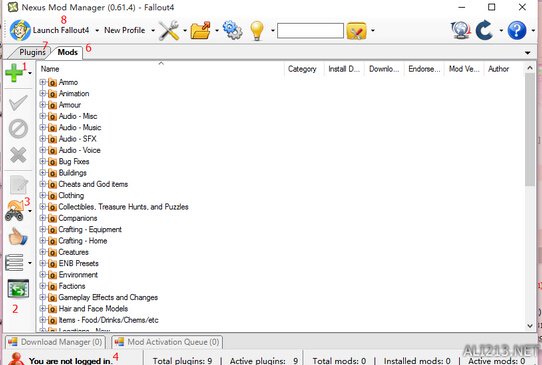542x365 pixels.
Task: Open the New Profile dropdown arrow
Action: click(153, 31)
